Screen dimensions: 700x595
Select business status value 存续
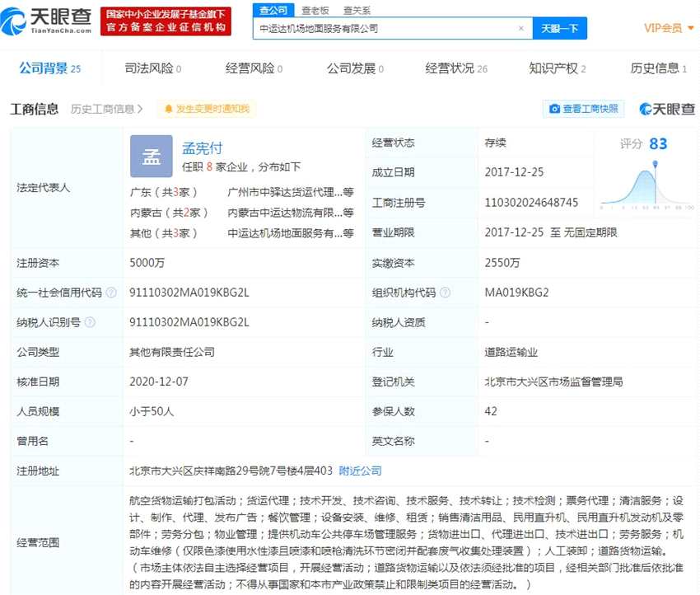coord(496,143)
